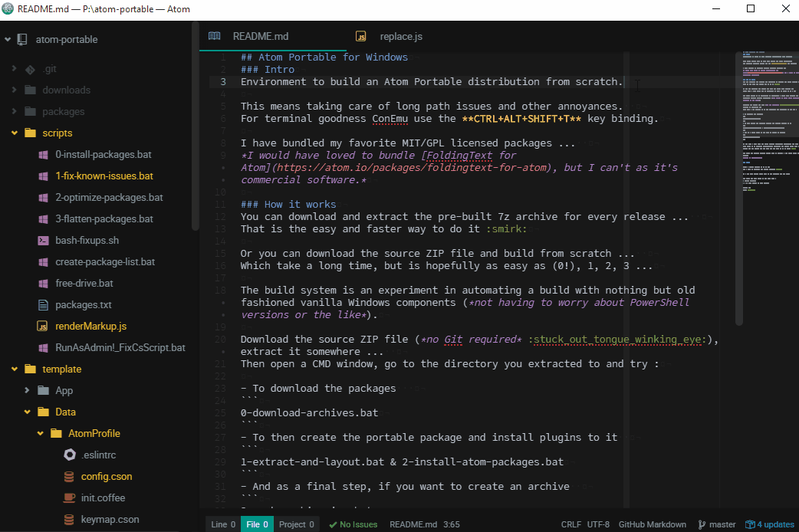
Task: Click the JS icon beside renderMarkup.js
Action: click(x=43, y=326)
